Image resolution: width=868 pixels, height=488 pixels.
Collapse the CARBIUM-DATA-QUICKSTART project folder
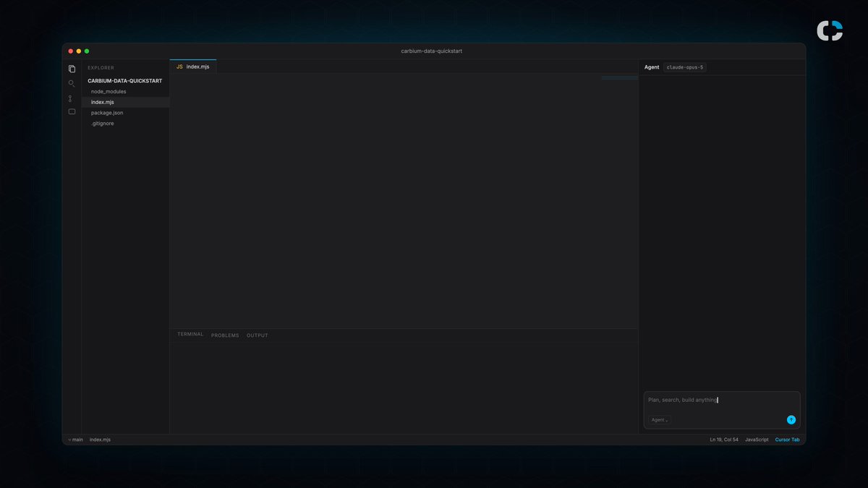125,81
